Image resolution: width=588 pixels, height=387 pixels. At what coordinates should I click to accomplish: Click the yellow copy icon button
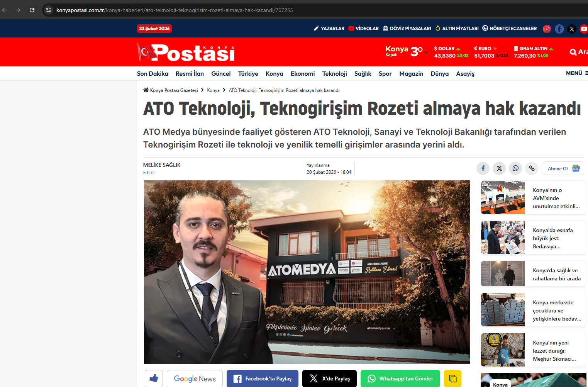452,379
